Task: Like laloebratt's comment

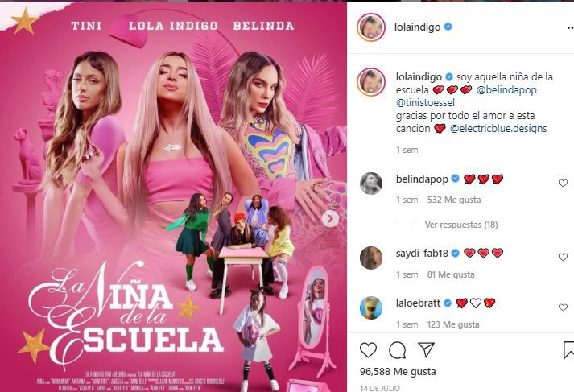Action: [x=563, y=307]
